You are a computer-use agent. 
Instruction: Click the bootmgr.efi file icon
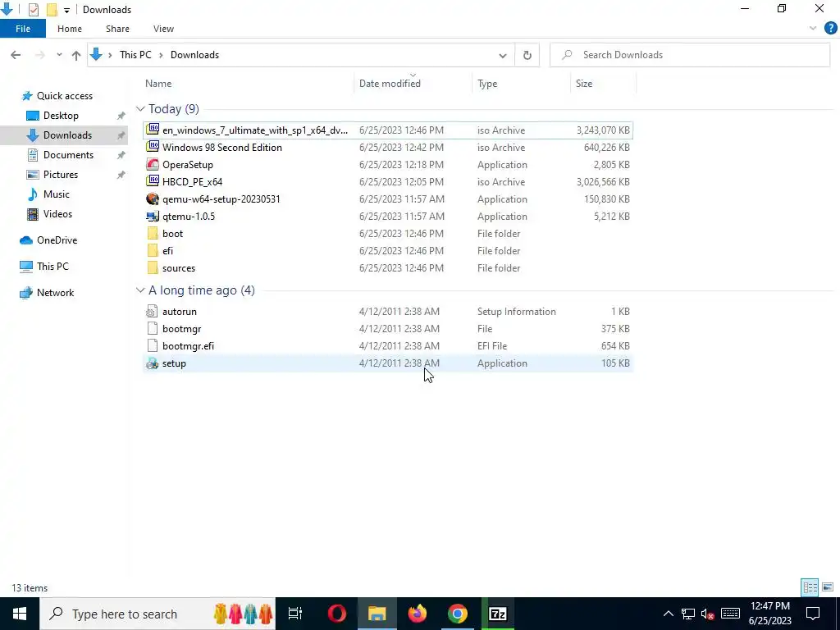pyautogui.click(x=153, y=345)
